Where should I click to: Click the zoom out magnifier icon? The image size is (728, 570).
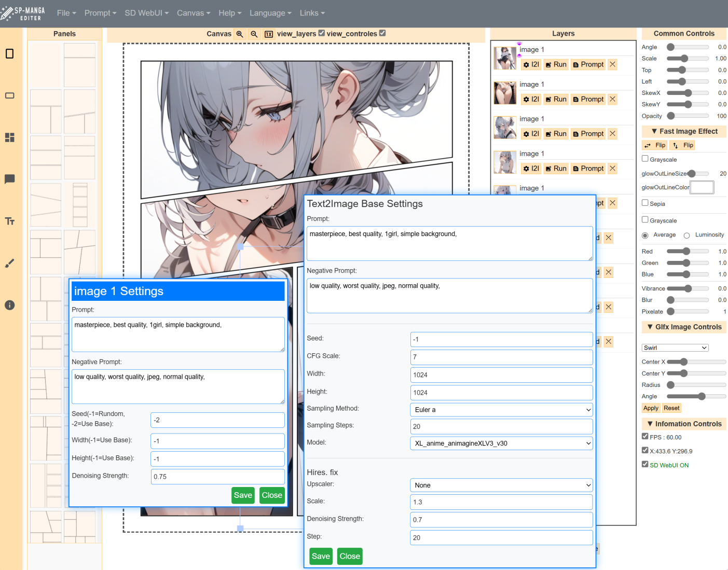tap(254, 34)
